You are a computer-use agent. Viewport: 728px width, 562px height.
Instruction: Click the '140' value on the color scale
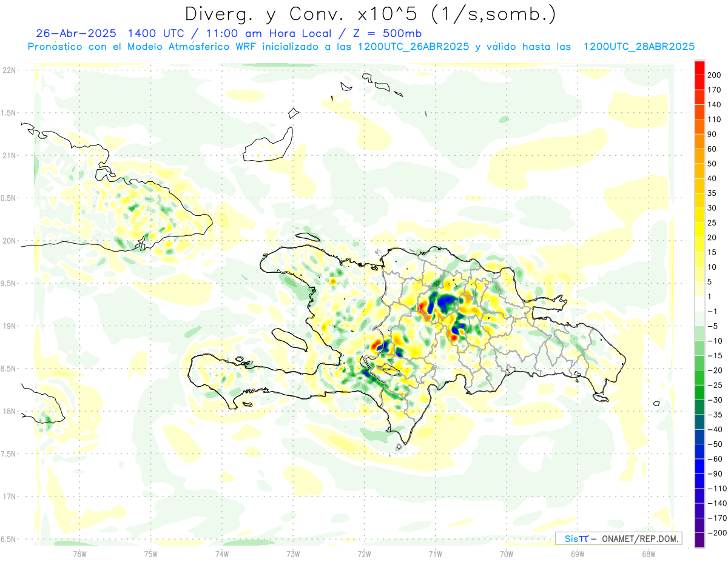click(715, 104)
